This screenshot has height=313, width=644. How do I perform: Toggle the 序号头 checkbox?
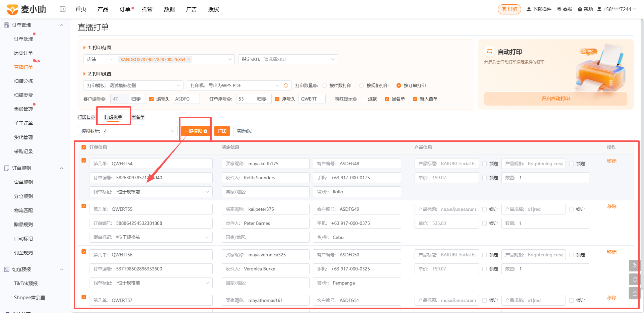[277, 99]
